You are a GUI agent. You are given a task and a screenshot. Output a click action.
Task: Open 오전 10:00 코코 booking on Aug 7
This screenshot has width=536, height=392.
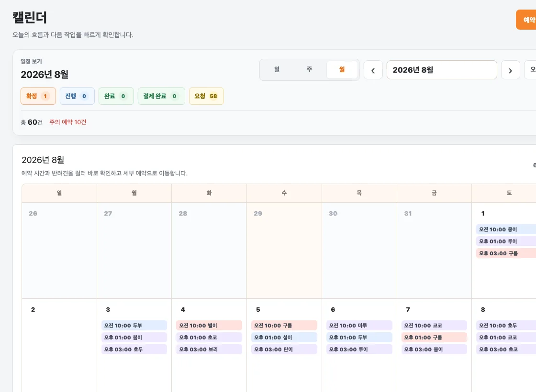coord(434,326)
